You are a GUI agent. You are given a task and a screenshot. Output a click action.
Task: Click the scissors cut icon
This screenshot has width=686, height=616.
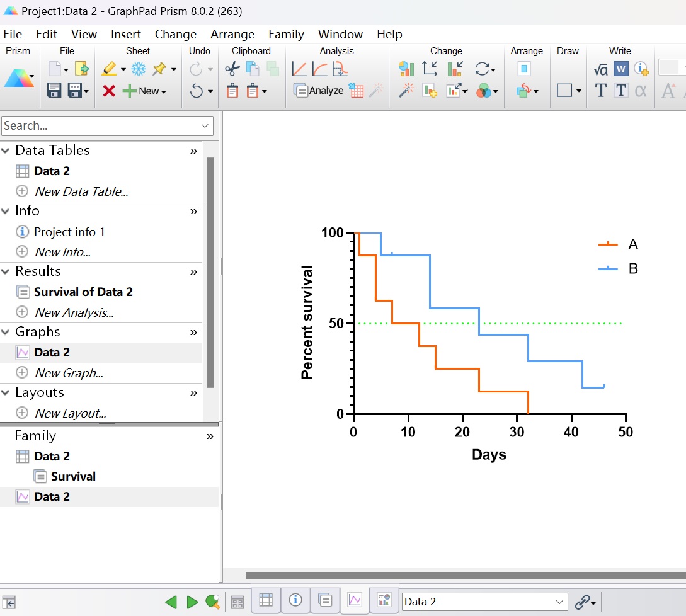pyautogui.click(x=232, y=69)
